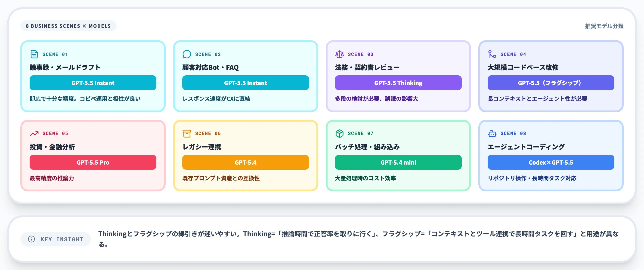Click the GPT-5.5 Pro button
Viewport: 644px width, 270px height.
(93, 162)
